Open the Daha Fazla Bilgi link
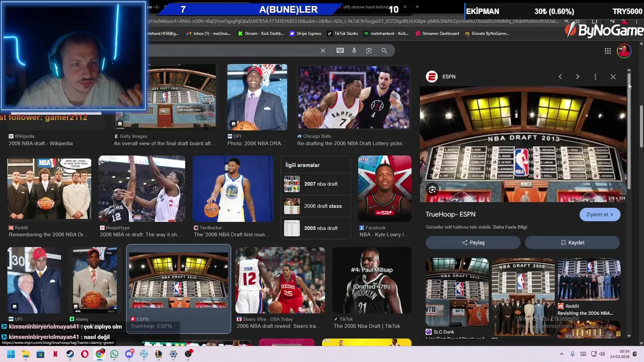 510,227
